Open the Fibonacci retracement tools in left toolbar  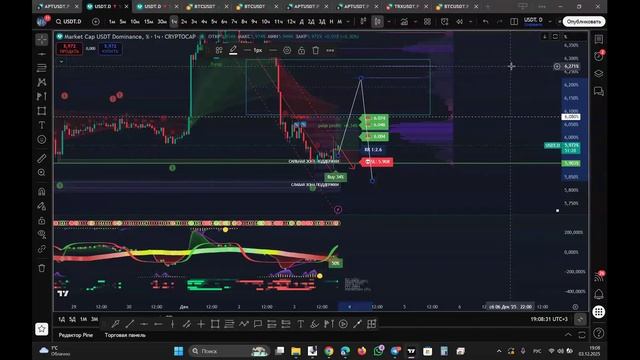coord(42,68)
